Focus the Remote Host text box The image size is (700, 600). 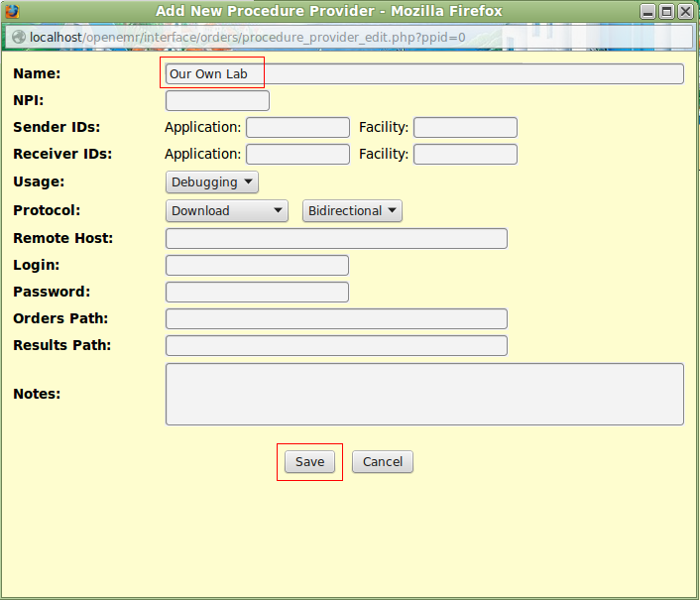point(336,239)
